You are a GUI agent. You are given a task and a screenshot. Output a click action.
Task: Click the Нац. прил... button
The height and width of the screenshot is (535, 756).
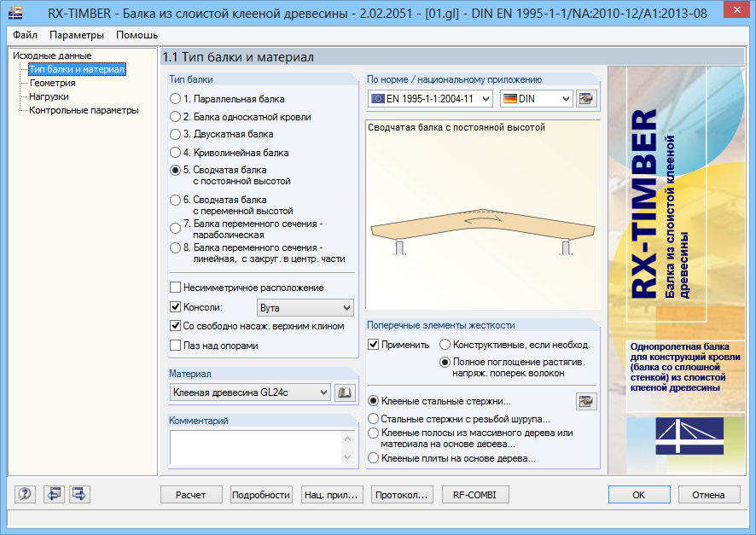point(331,495)
